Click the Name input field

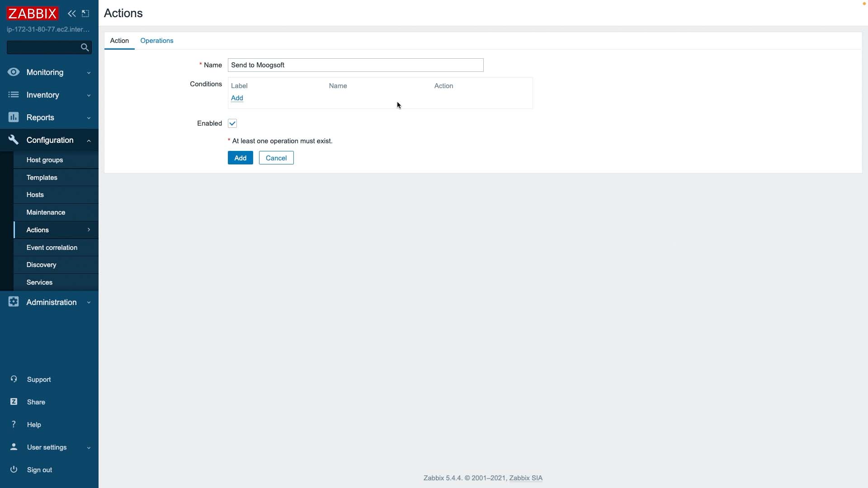tap(356, 65)
